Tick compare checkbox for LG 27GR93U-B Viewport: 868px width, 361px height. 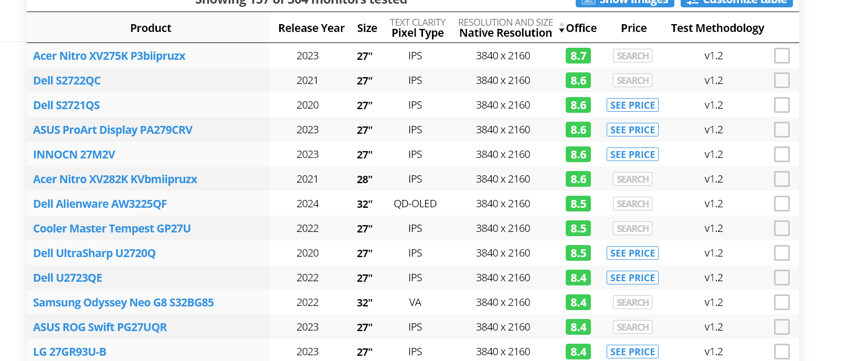pyautogui.click(x=782, y=352)
